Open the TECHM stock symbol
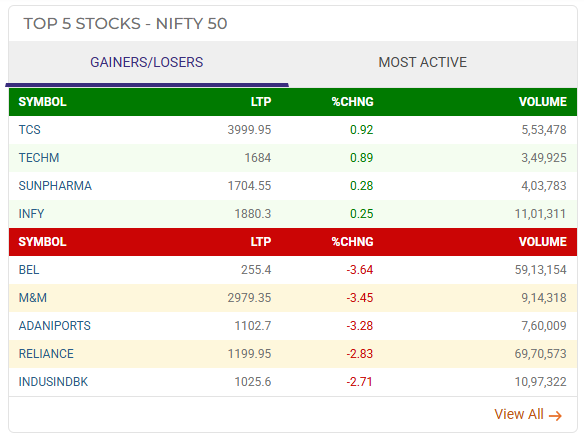Screen dimensions: 584x436 (39, 158)
